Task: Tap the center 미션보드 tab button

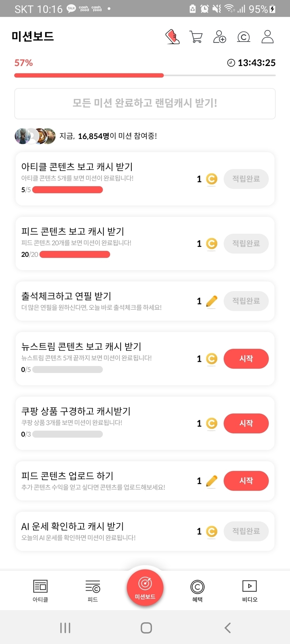Action: [145, 588]
